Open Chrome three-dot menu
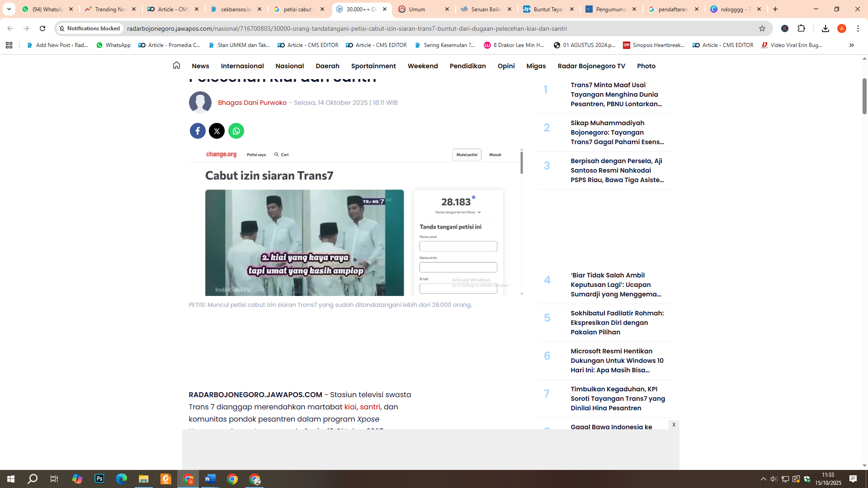Image resolution: width=868 pixels, height=488 pixels. (858, 28)
